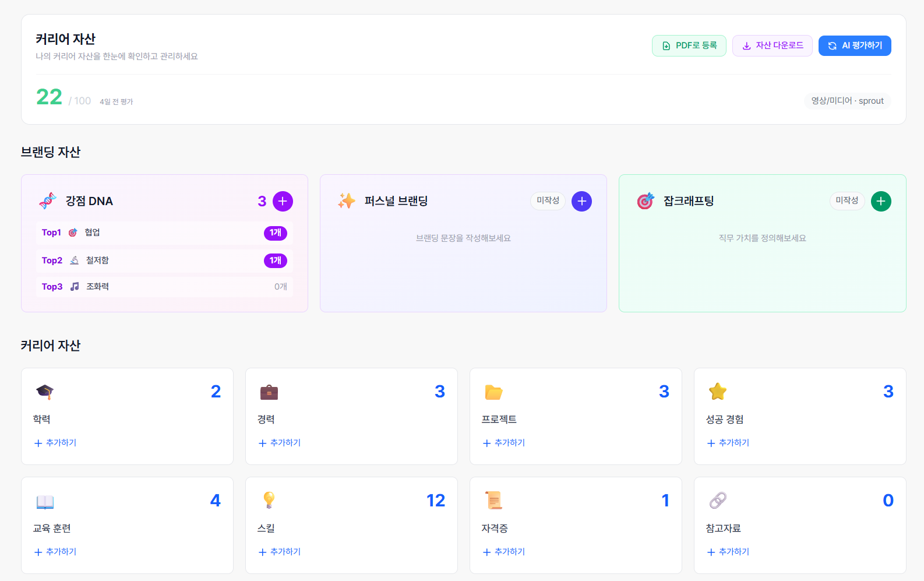Click the 학력 count 2
Viewport: 924px width, 581px height.
click(x=216, y=392)
